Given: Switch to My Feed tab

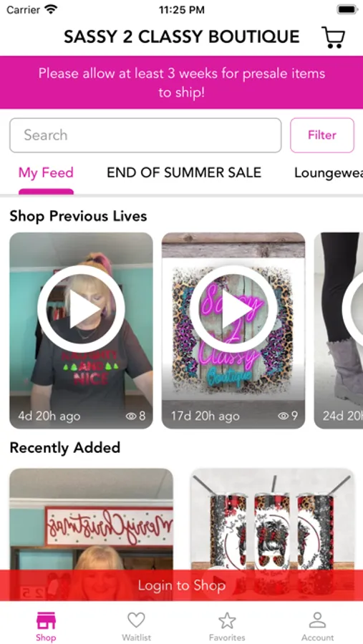Looking at the screenshot, I should [46, 172].
